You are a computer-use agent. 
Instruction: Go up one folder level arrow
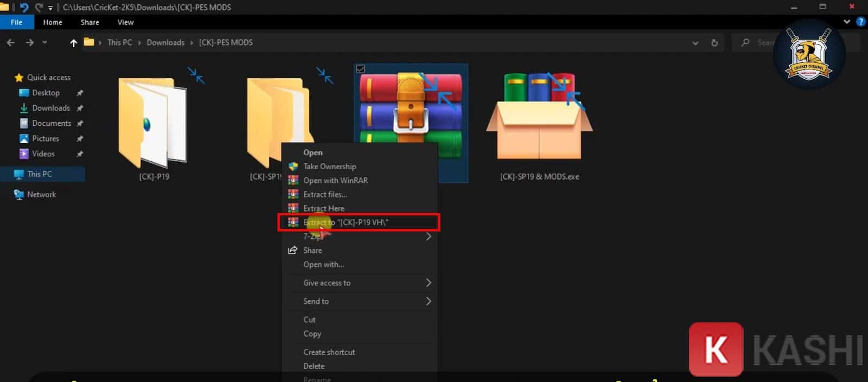click(73, 43)
